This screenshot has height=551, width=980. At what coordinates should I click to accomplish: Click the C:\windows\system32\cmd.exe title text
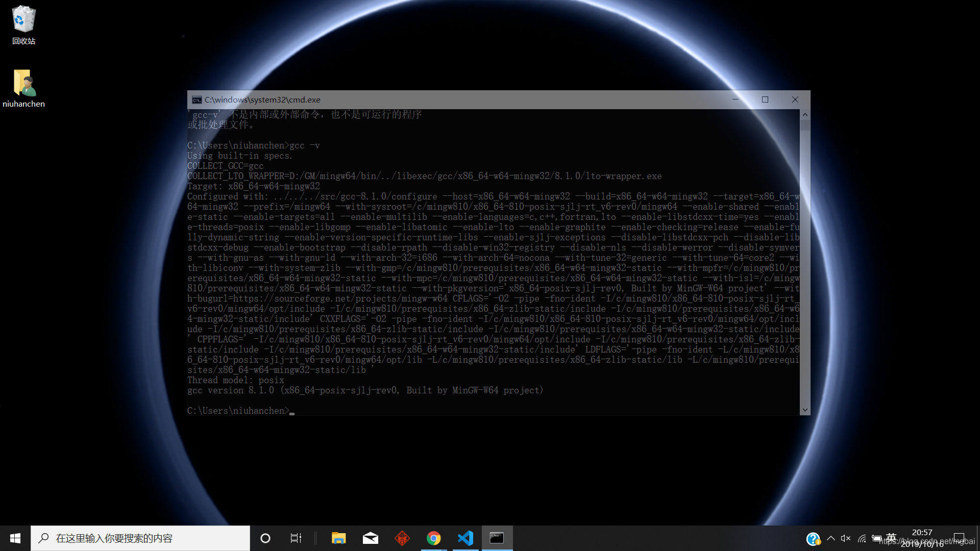[x=262, y=100]
